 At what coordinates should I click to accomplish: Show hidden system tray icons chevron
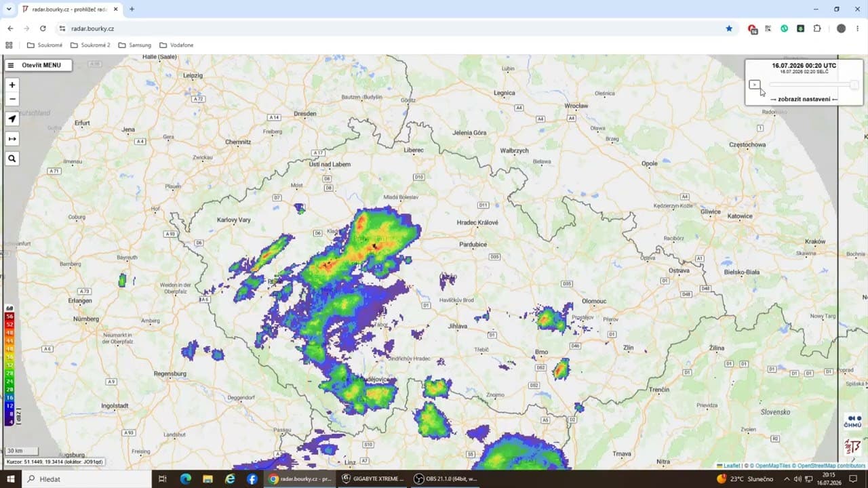click(787, 479)
